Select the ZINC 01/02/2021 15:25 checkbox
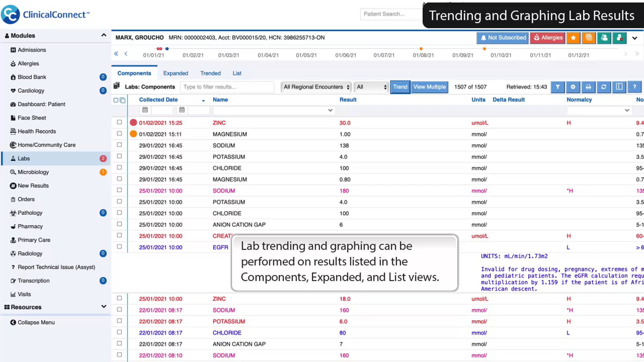The height and width of the screenshot is (362, 644). coord(119,122)
